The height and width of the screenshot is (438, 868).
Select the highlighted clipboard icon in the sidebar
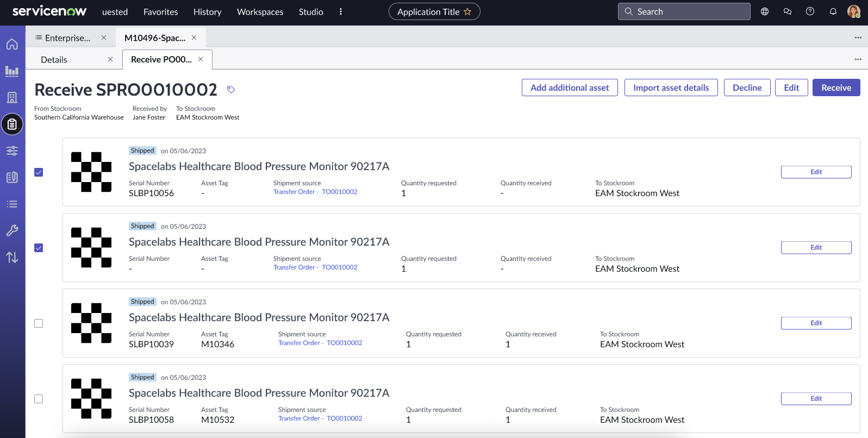pyautogui.click(x=12, y=124)
